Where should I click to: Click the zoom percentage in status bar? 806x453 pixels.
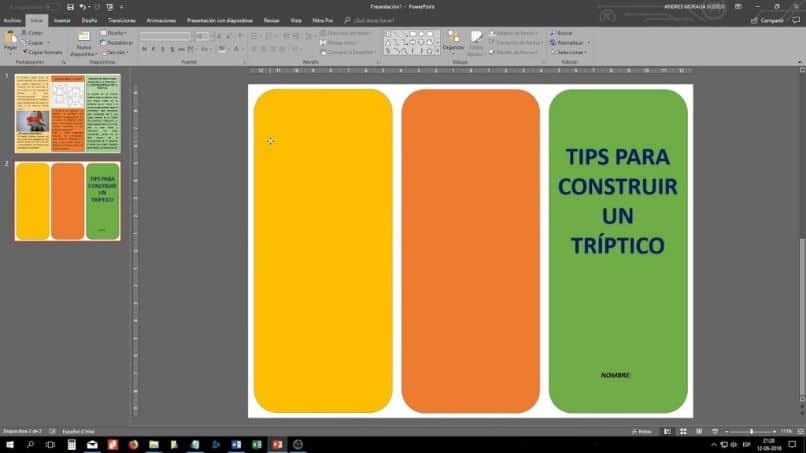click(x=786, y=431)
